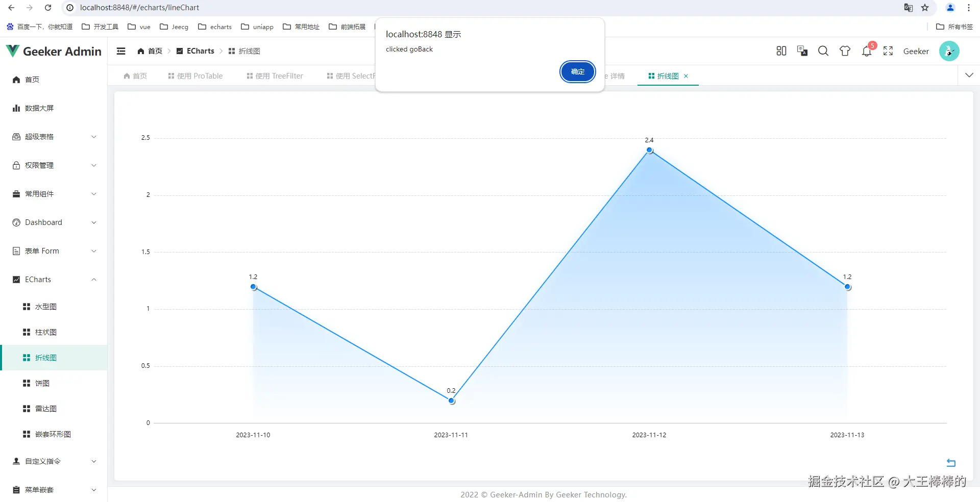Expand the 表单 Form sidebar menu
This screenshot has height=502, width=980.
pos(54,251)
